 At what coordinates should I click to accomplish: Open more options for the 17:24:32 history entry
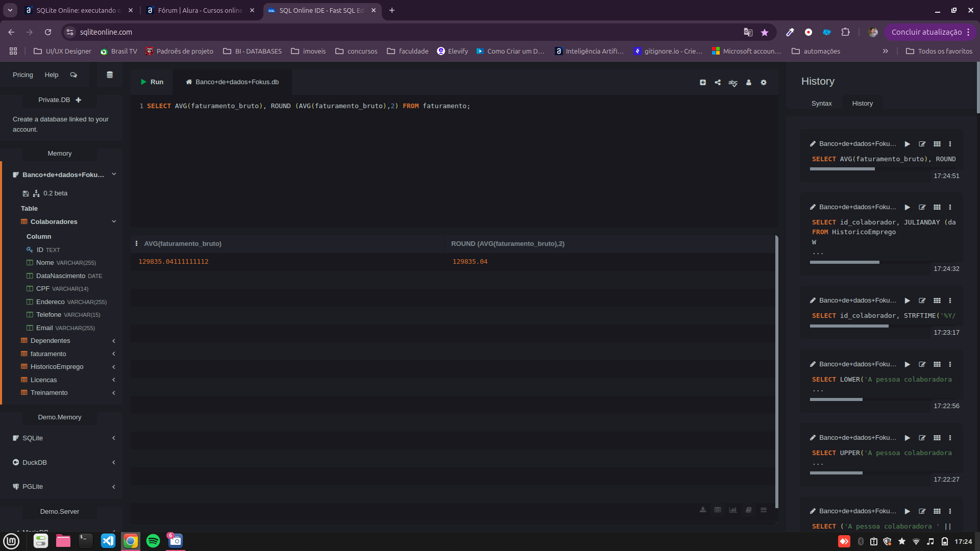pyautogui.click(x=950, y=208)
